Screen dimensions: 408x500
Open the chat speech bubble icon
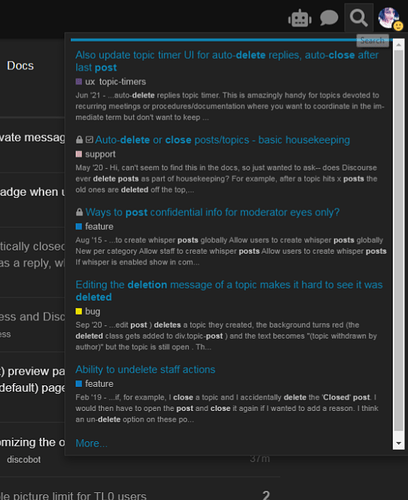[329, 18]
